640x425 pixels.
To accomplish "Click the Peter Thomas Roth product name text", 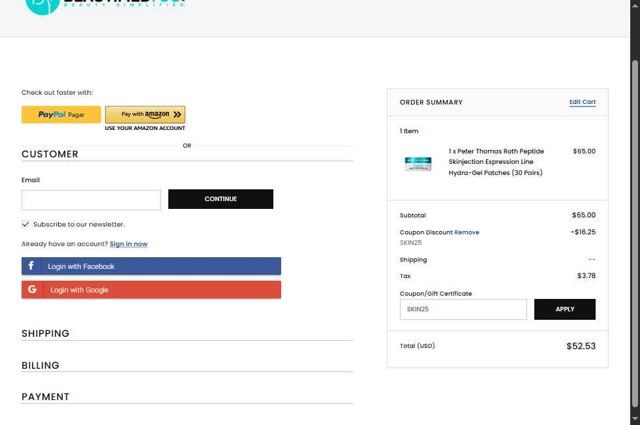I will 496,162.
